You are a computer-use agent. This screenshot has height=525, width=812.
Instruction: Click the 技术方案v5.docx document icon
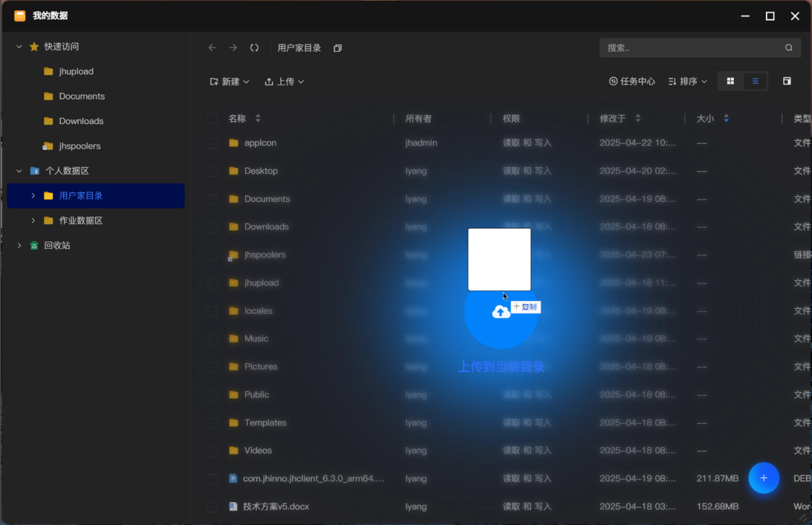[233, 506]
